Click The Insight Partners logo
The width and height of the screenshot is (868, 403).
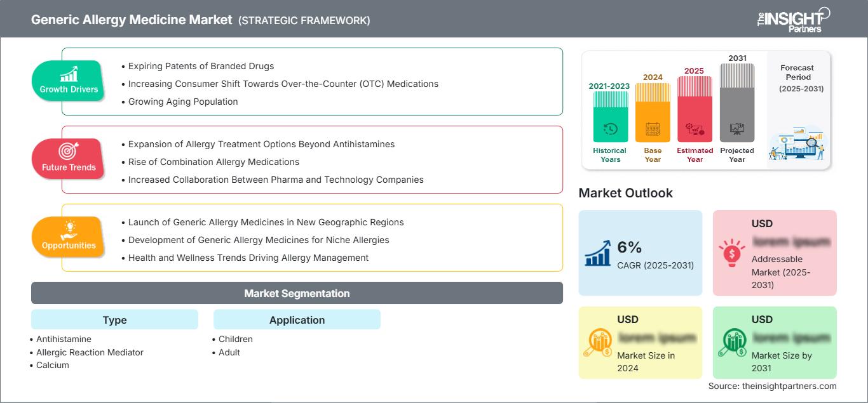pos(793,19)
